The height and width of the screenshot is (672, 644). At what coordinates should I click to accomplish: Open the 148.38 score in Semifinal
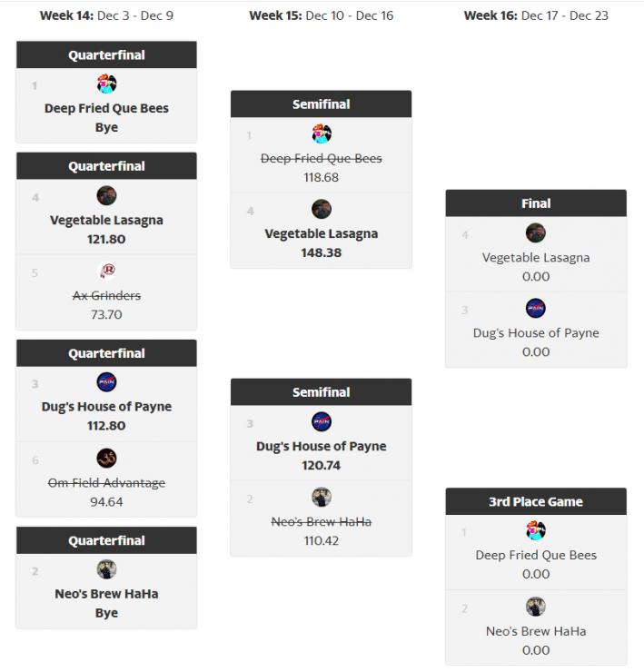pos(322,252)
